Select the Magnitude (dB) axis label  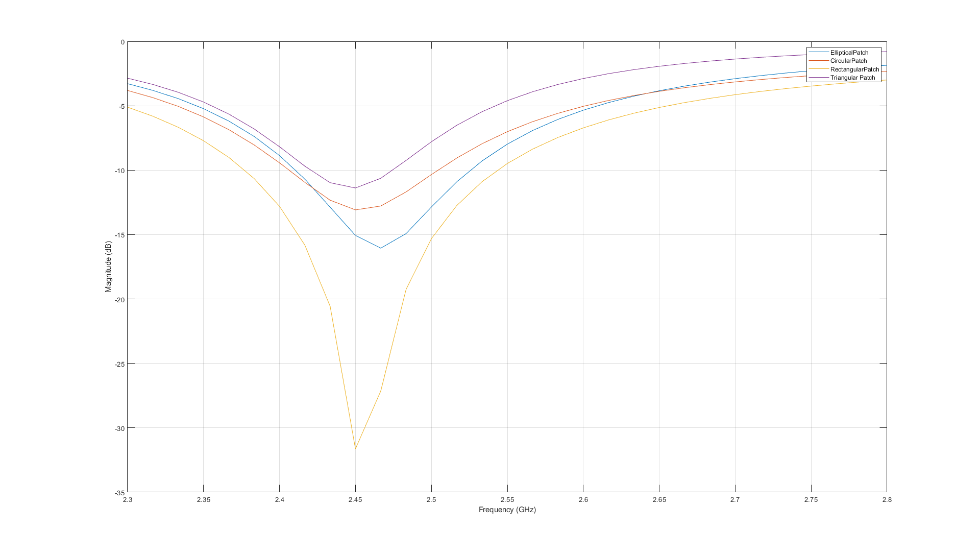click(x=108, y=267)
